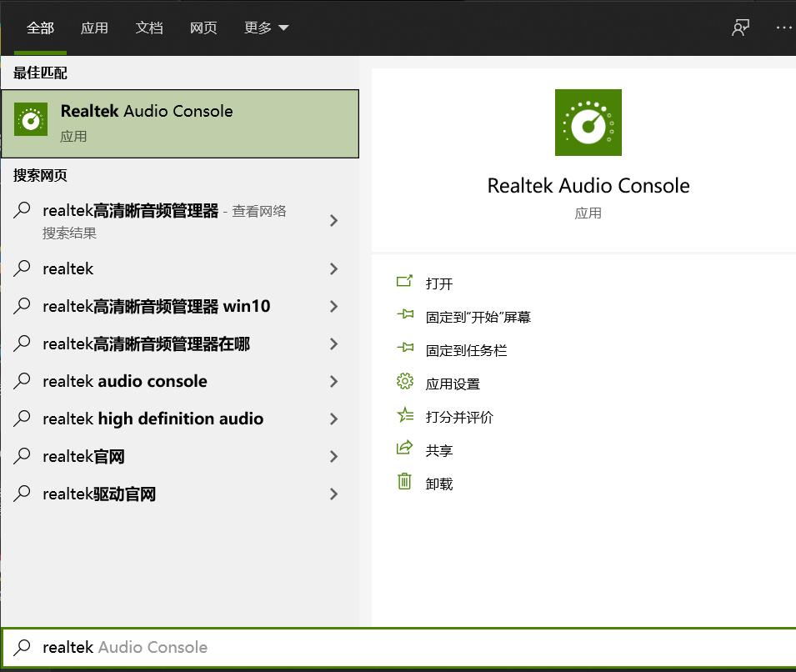Switch to the 文档 tab
796x672 pixels.
click(x=149, y=27)
